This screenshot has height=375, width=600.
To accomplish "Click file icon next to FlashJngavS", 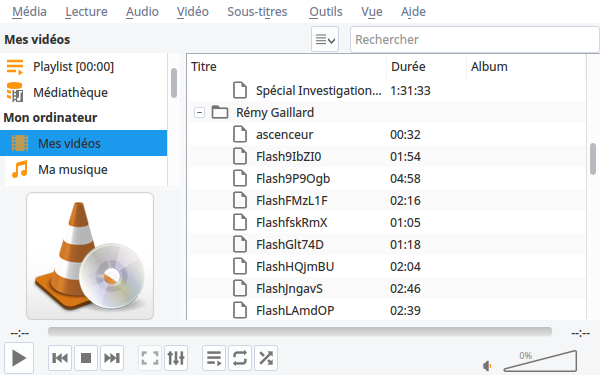I will 240,289.
